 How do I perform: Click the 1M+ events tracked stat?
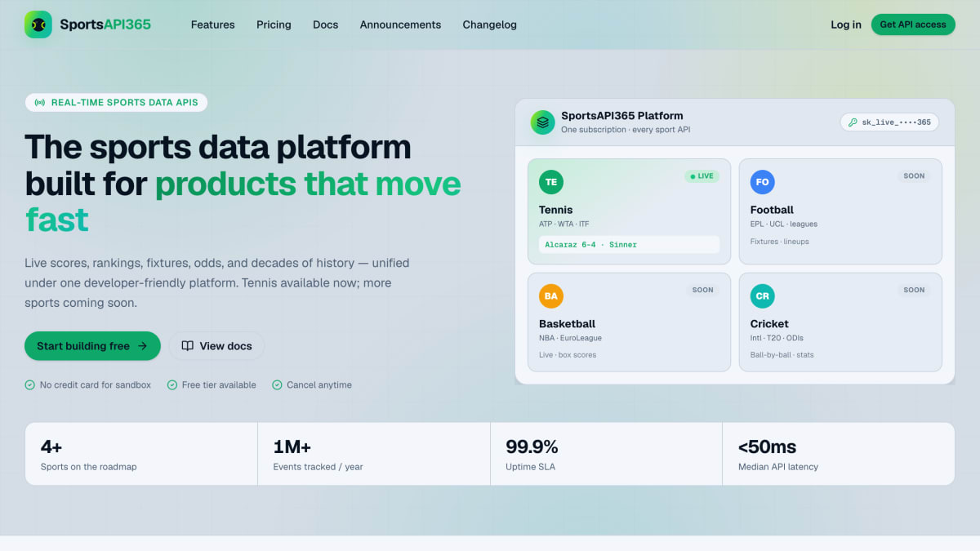coord(374,454)
